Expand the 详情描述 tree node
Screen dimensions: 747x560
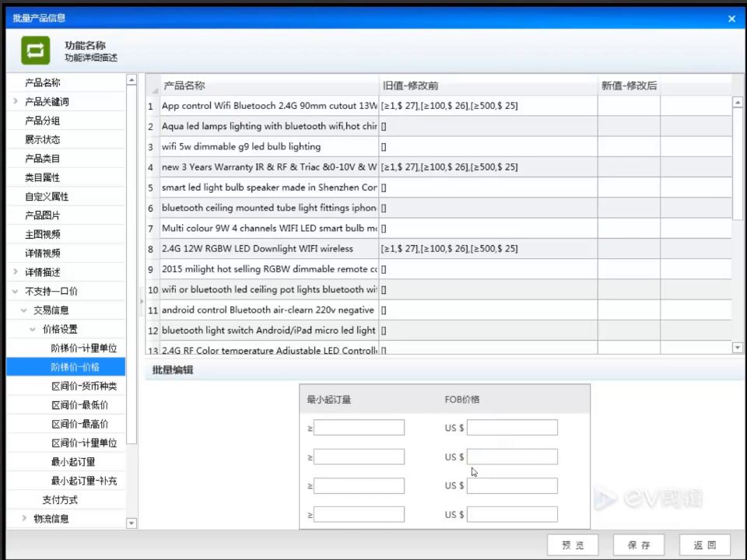coord(16,271)
